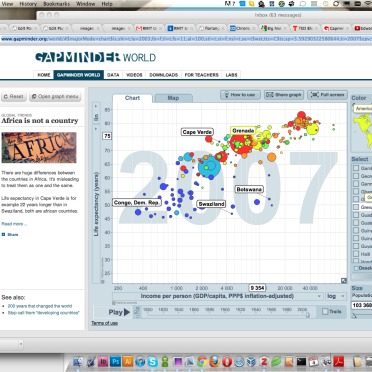Open the Bookmarks menu
The image size is (372, 372).
pyautogui.click(x=57, y=4)
